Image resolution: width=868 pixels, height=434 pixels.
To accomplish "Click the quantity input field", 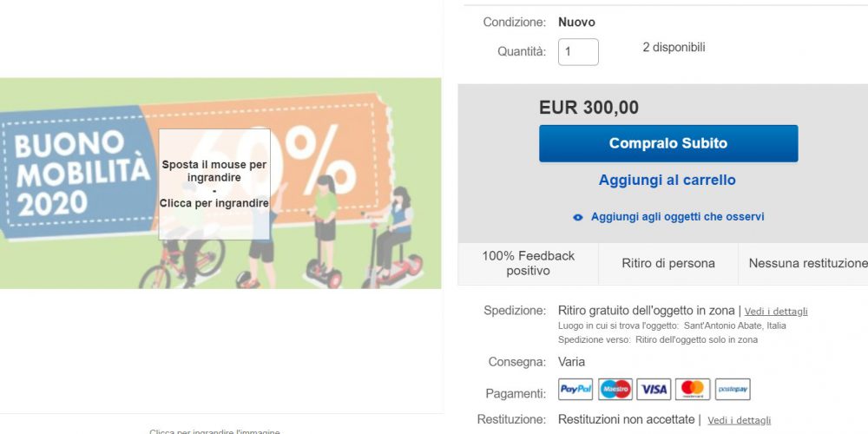I will 578,52.
